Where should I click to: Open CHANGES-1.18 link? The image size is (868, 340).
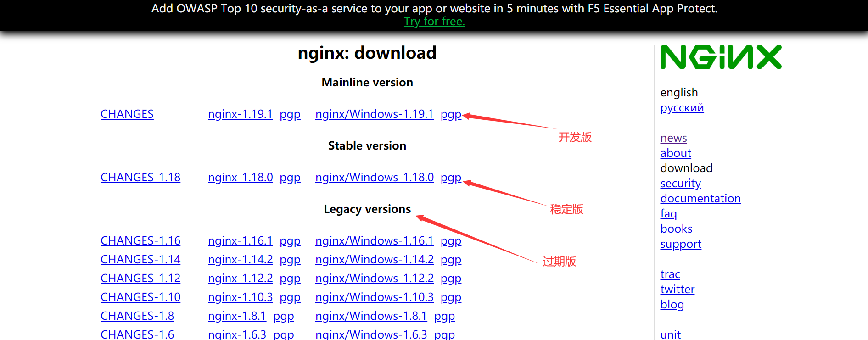pos(140,177)
